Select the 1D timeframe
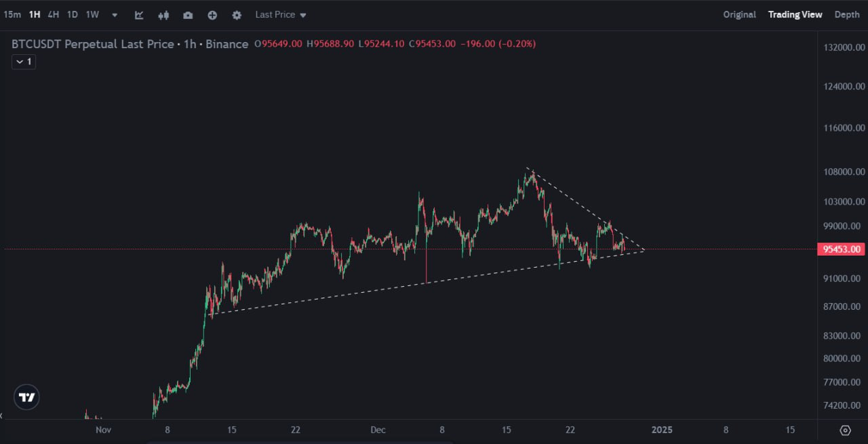 click(x=73, y=14)
